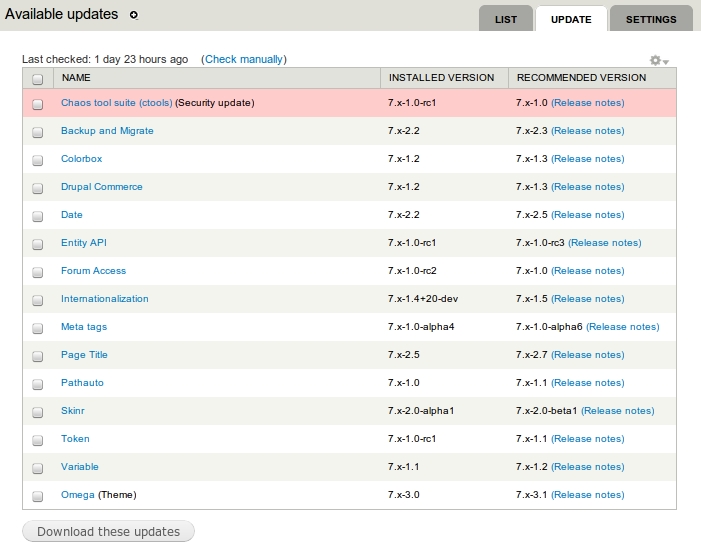Click the Pathauto link
701x553 pixels.
82,383
